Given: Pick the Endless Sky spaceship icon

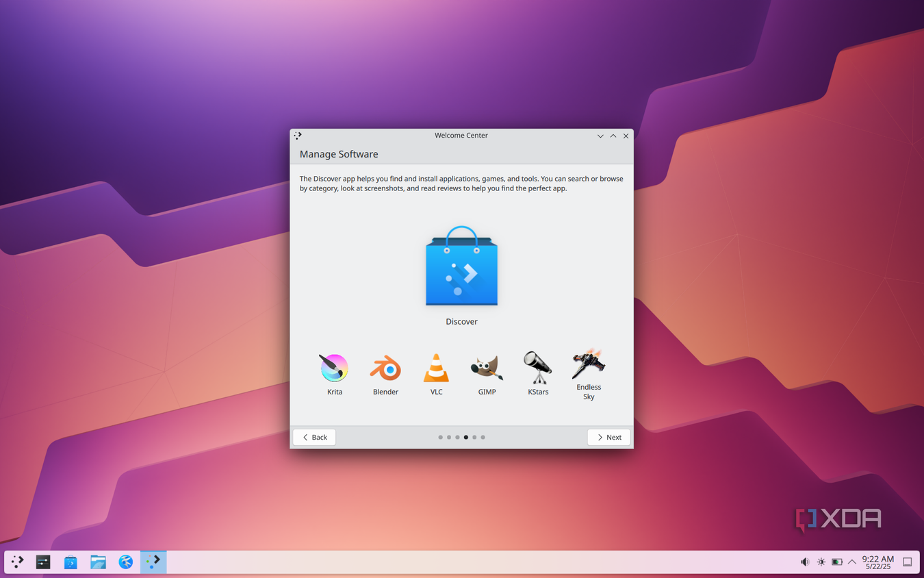Looking at the screenshot, I should (589, 364).
